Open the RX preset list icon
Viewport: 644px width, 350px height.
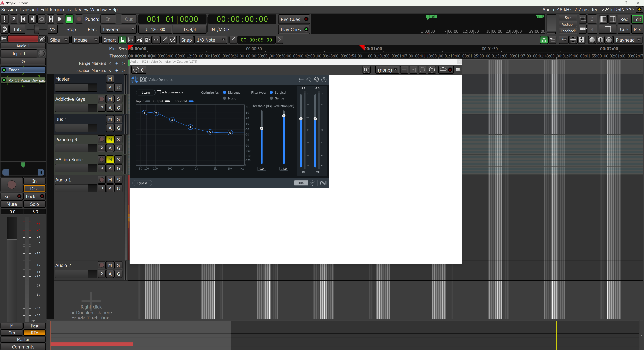click(x=301, y=80)
